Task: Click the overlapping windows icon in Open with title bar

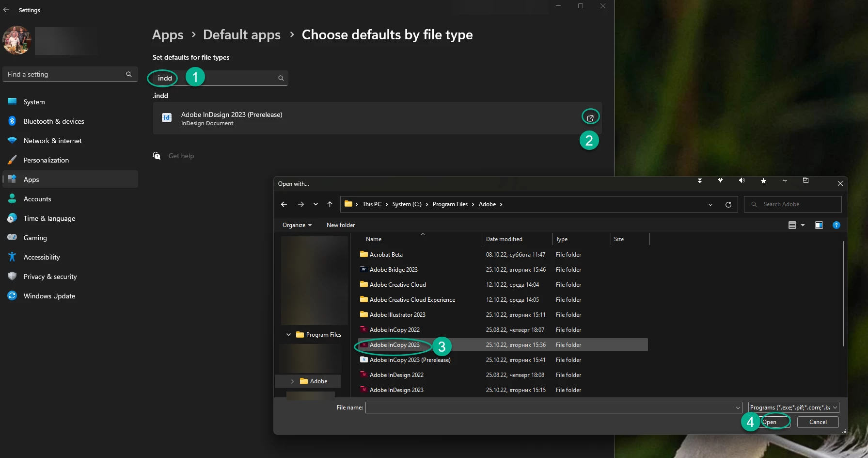Action: click(805, 180)
